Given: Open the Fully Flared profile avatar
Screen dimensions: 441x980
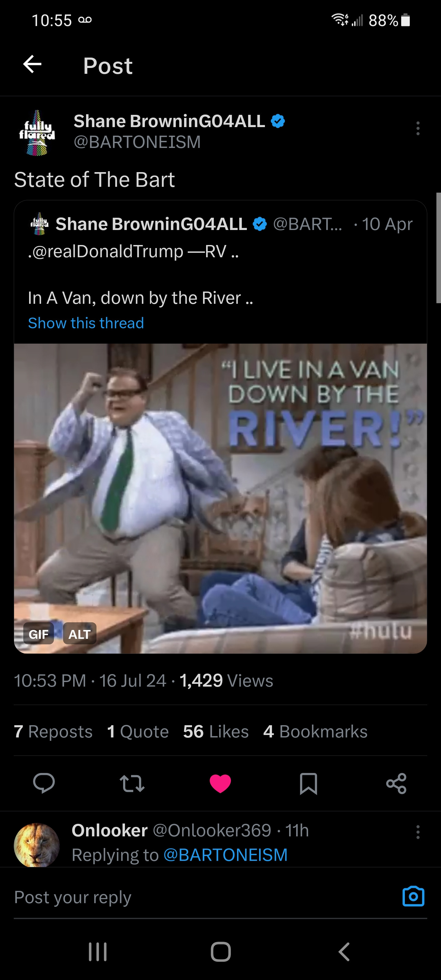Looking at the screenshot, I should point(37,132).
